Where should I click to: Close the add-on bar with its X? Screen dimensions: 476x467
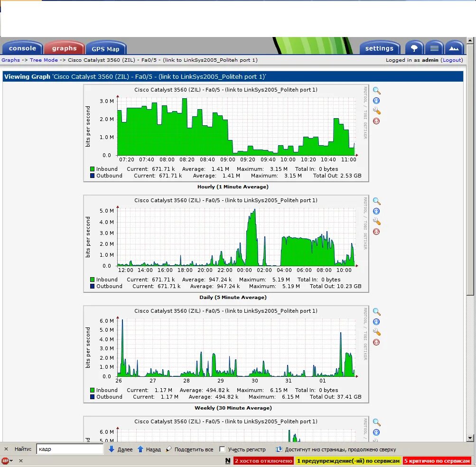click(21, 461)
